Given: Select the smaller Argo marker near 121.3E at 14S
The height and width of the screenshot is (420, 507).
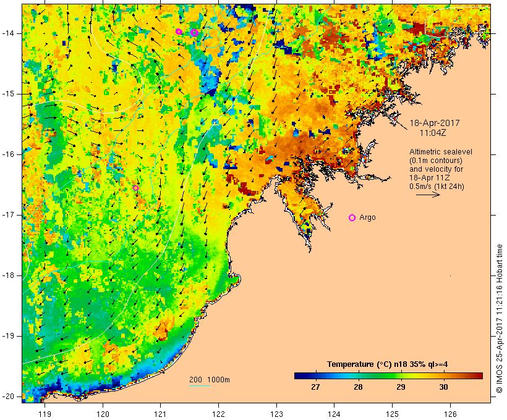Looking at the screenshot, I should (179, 31).
